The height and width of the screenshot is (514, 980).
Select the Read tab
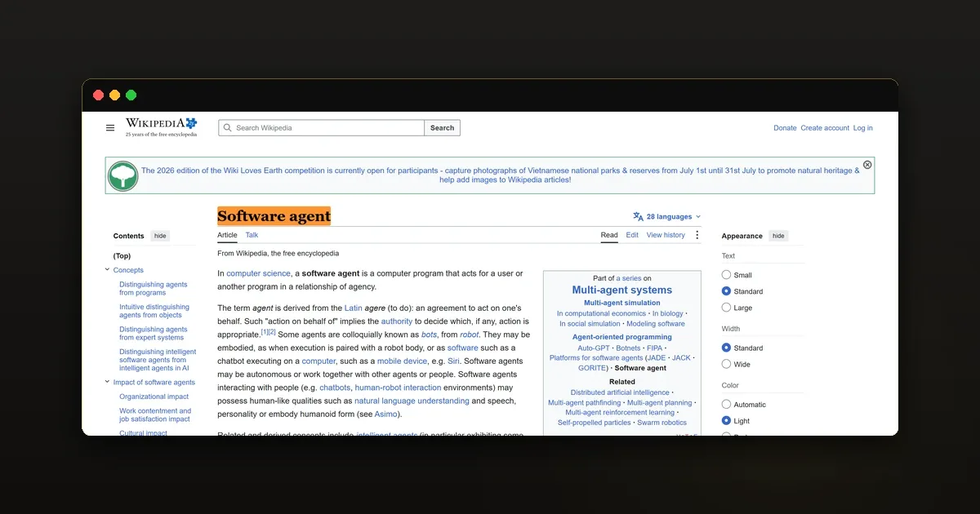[609, 235]
